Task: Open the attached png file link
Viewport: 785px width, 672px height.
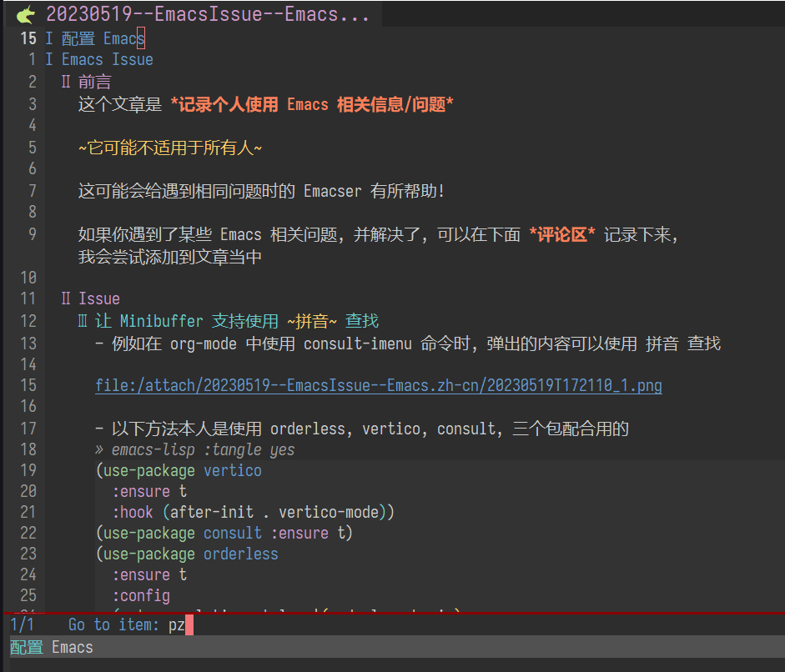Action: pos(379,386)
